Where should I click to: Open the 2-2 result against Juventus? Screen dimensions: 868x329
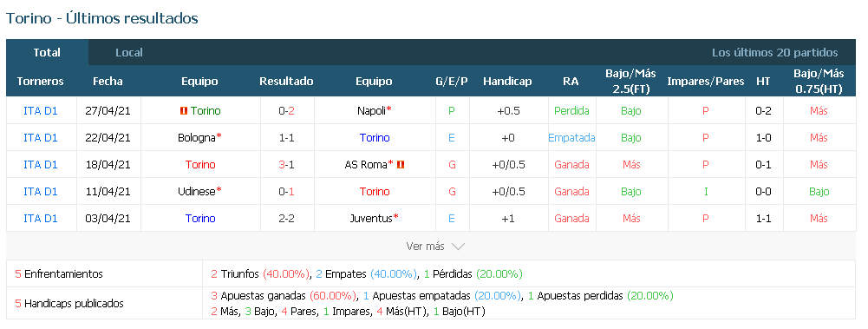(x=286, y=218)
